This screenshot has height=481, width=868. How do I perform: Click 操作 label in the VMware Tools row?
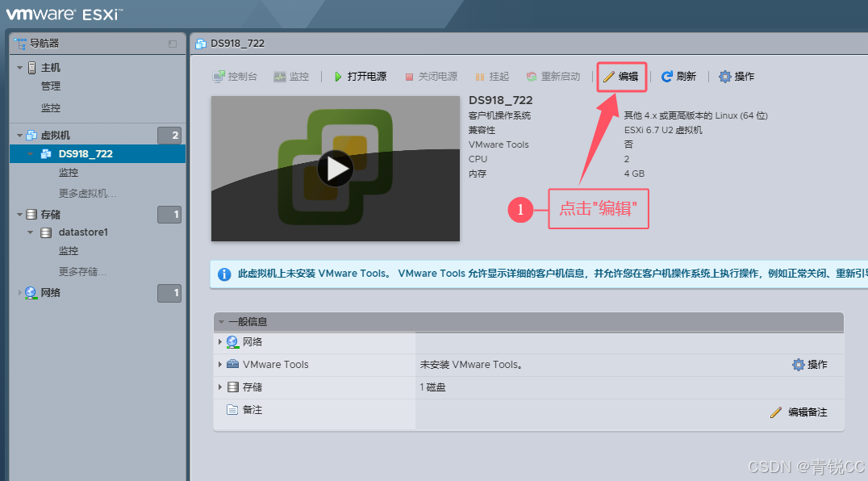(x=818, y=364)
